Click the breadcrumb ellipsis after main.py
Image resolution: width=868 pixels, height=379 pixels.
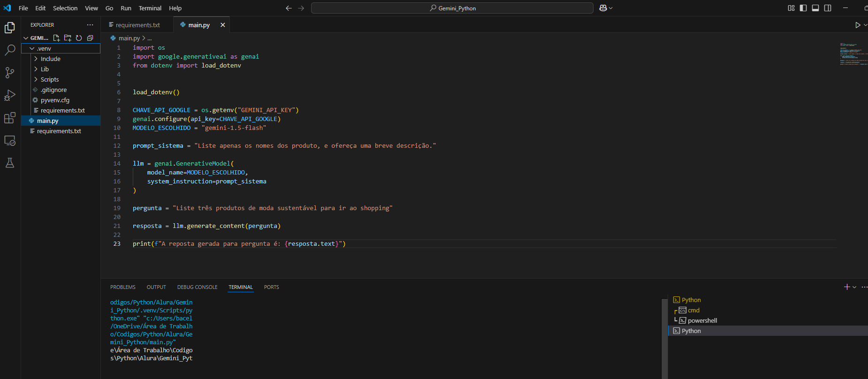click(x=150, y=38)
